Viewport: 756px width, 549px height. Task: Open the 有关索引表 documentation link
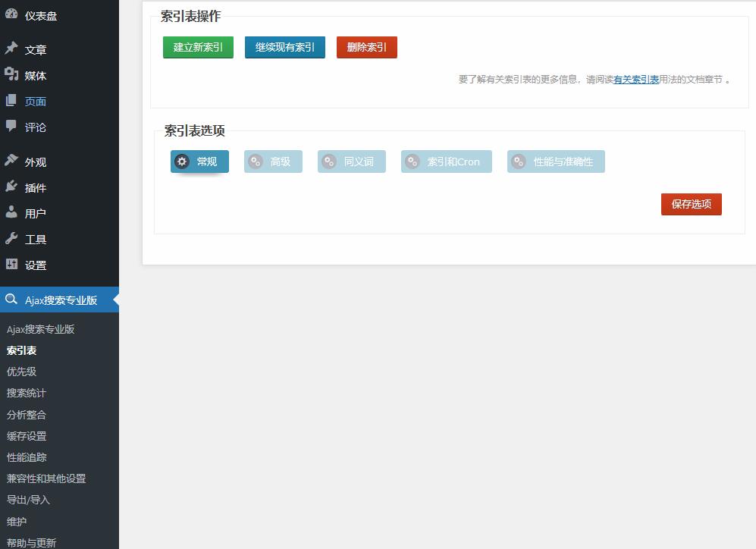[x=635, y=80]
